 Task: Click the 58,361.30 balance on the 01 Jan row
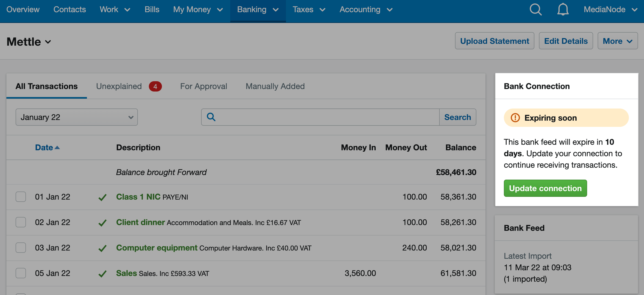click(458, 197)
